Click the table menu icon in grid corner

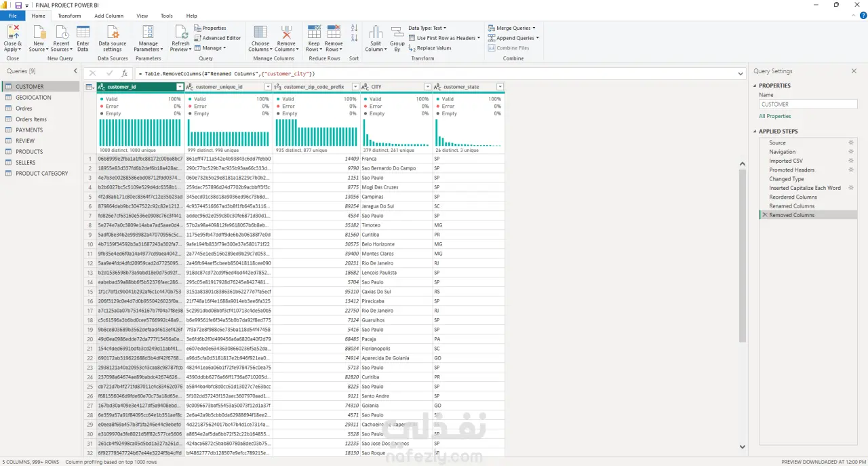(90, 87)
